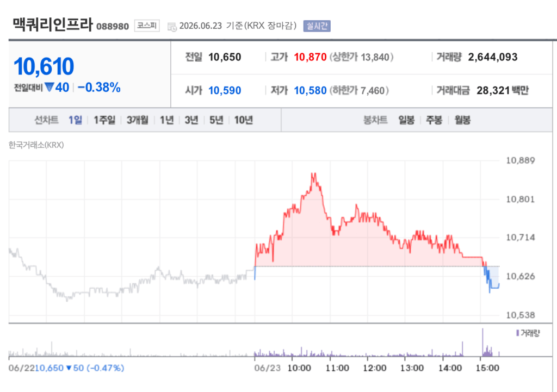557x392 pixels.
Task: Click the purple 거래량 legend marker
Action: [x=518, y=333]
